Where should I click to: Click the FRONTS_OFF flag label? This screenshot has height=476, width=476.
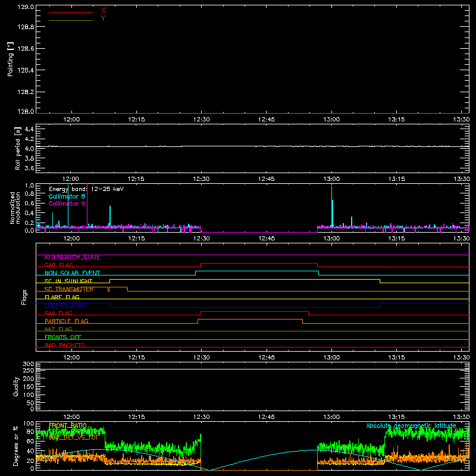[x=63, y=337]
